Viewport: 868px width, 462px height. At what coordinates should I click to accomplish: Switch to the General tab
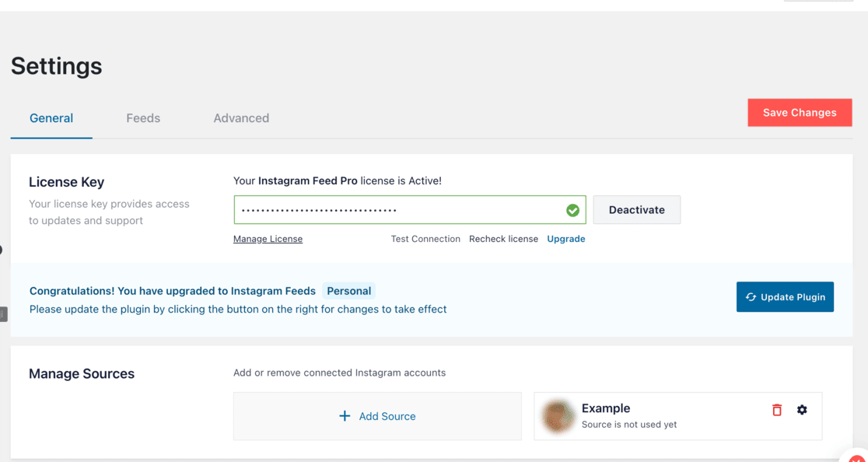click(51, 118)
